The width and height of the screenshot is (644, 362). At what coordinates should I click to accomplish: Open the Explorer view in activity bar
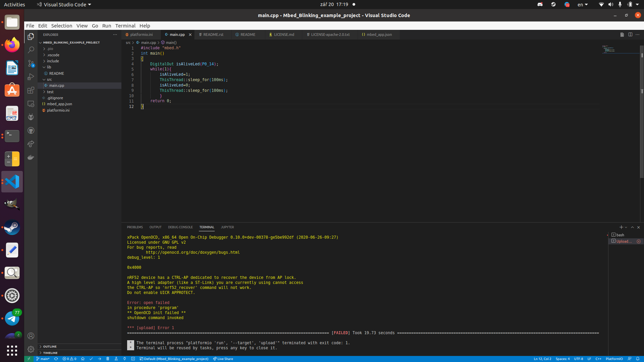click(x=31, y=36)
